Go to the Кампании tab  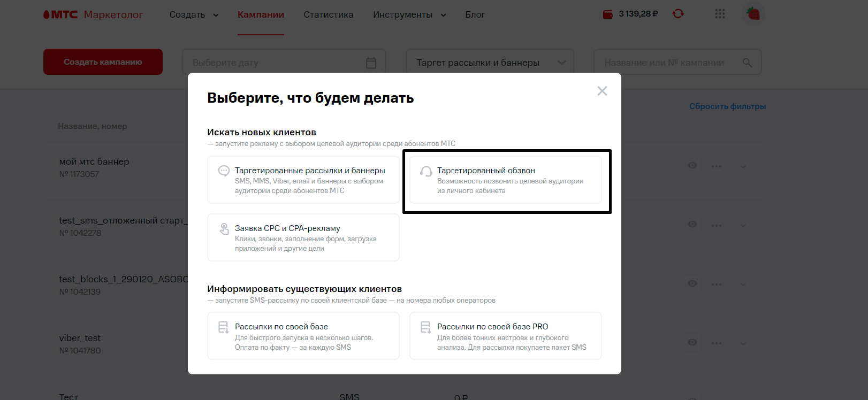click(x=261, y=15)
